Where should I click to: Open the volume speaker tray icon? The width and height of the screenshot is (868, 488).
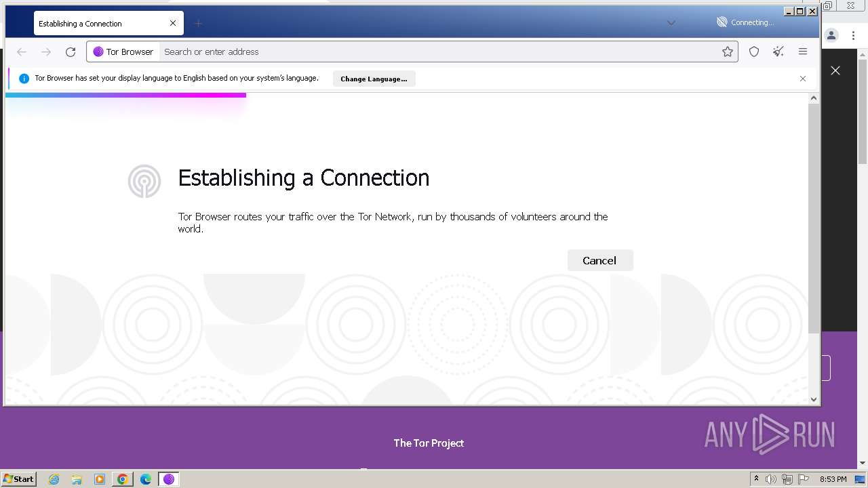[771, 479]
